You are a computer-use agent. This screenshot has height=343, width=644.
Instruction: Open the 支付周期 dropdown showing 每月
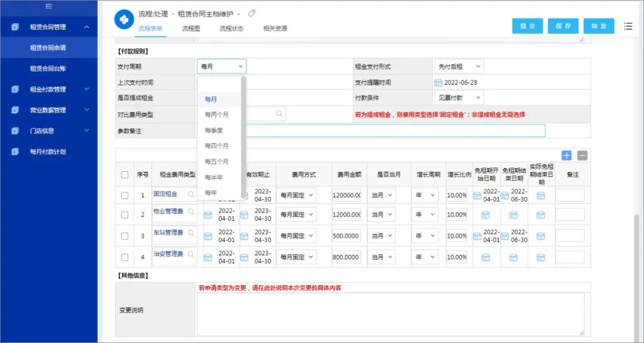[x=222, y=67]
